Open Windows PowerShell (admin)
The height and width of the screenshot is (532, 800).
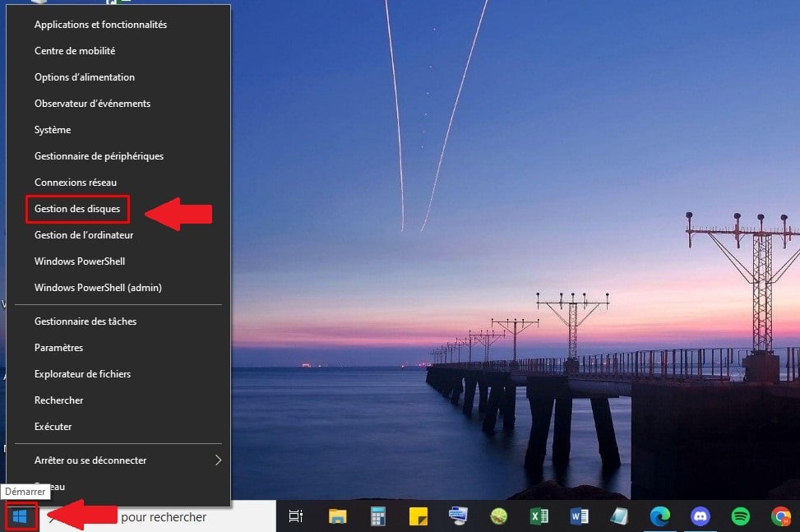tap(97, 287)
